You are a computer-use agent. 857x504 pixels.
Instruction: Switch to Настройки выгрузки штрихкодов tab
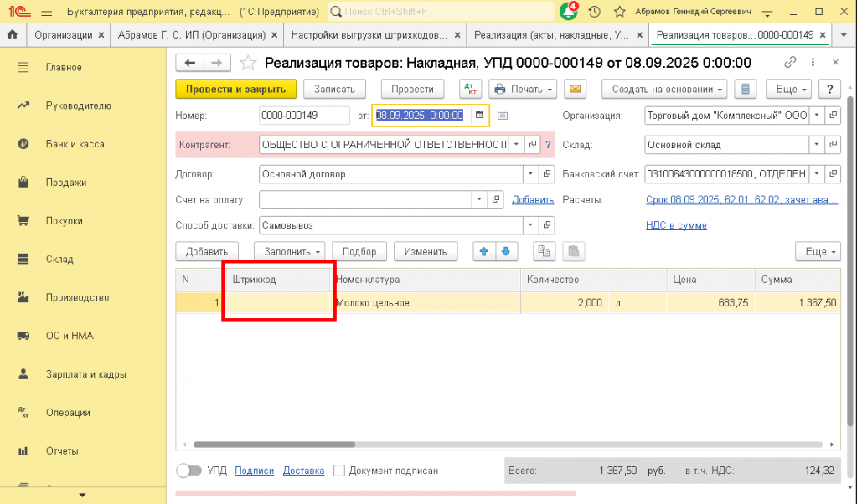click(369, 35)
